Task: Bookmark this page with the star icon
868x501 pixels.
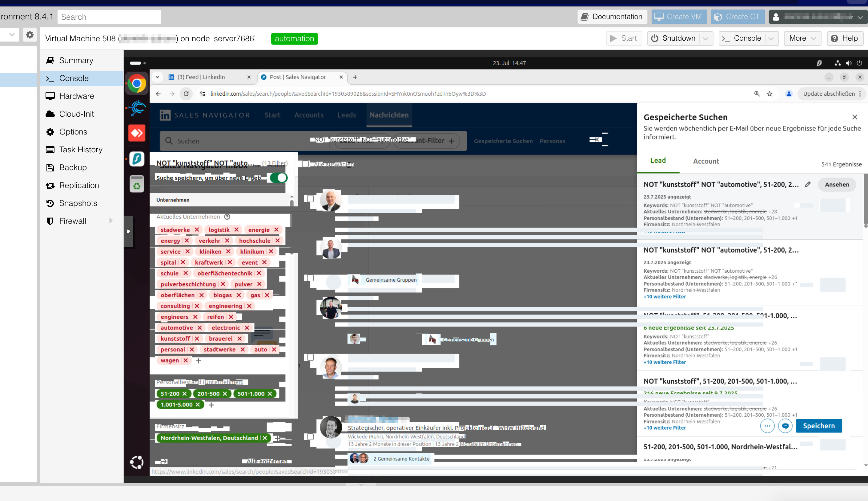Action: coord(770,94)
